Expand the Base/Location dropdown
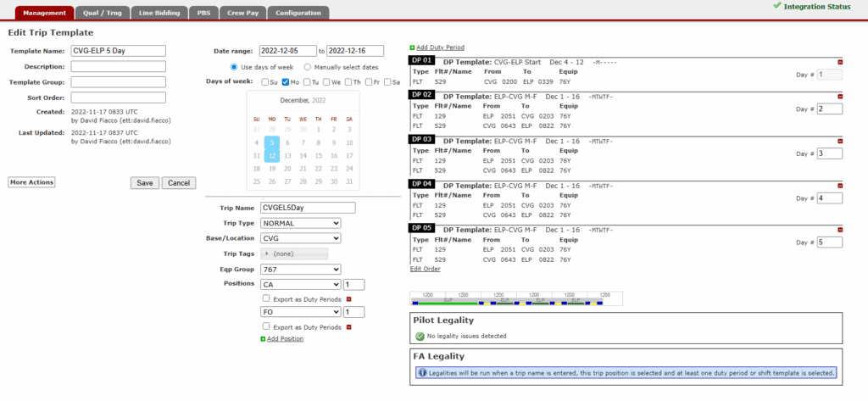 pyautogui.click(x=301, y=238)
